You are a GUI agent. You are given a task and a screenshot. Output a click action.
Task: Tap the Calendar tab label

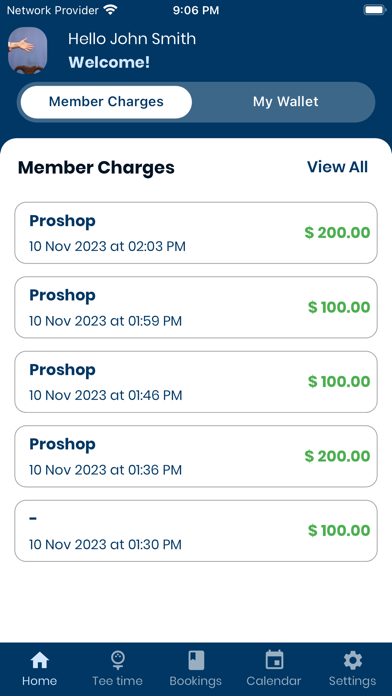274,681
